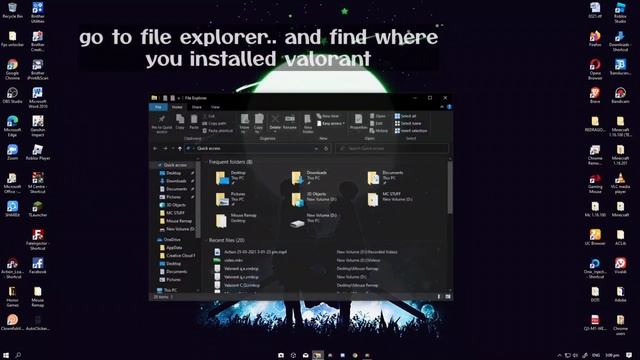The height and width of the screenshot is (360, 640).
Task: Click the Move to ribbon button
Action: click(244, 124)
